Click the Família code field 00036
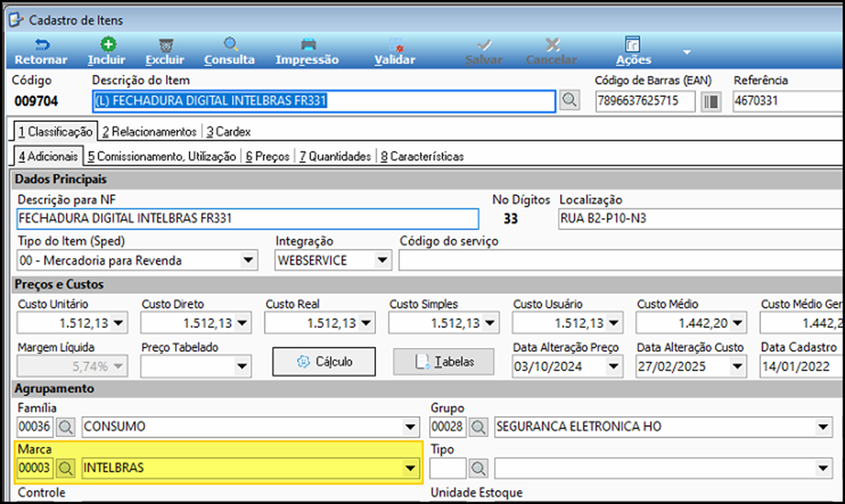This screenshot has width=845, height=504. tap(34, 427)
